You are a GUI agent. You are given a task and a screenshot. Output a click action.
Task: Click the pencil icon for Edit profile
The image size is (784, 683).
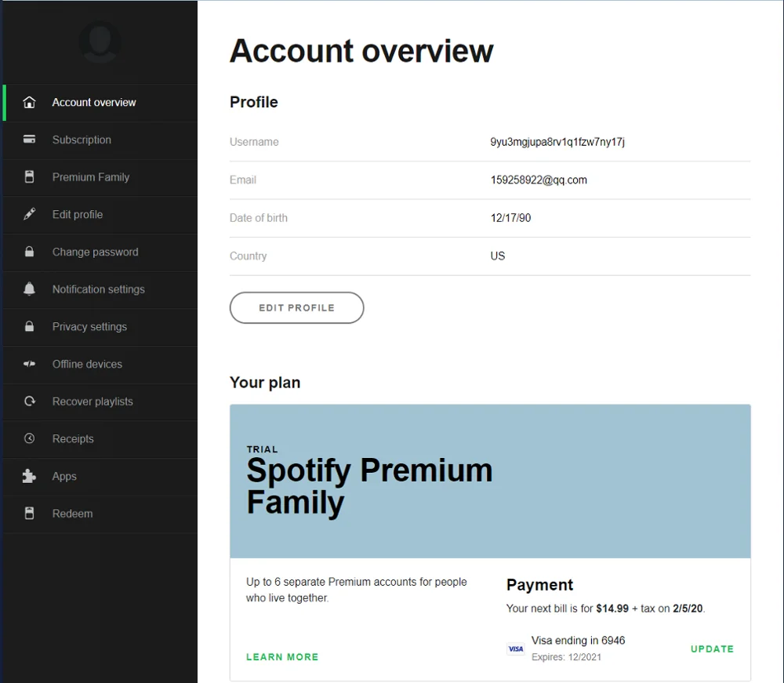tap(30, 214)
